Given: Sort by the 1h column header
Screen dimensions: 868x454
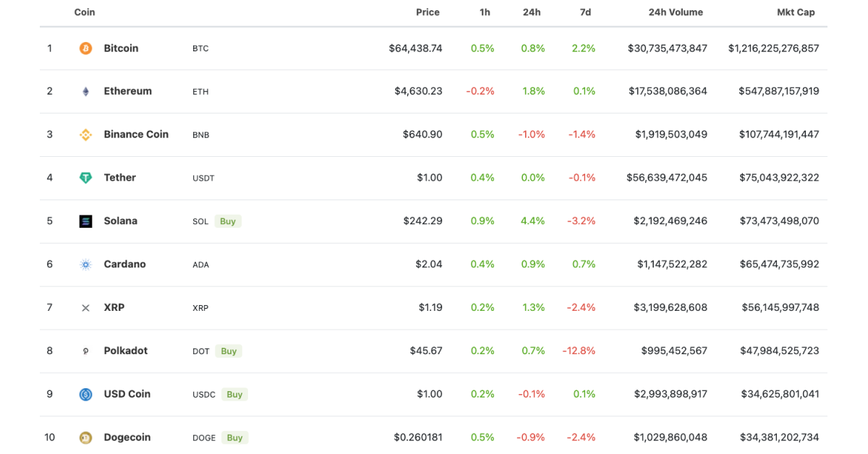Looking at the screenshot, I should click(x=485, y=12).
